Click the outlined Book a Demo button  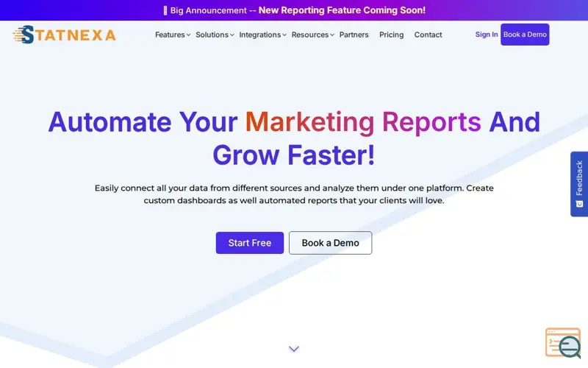coord(330,243)
